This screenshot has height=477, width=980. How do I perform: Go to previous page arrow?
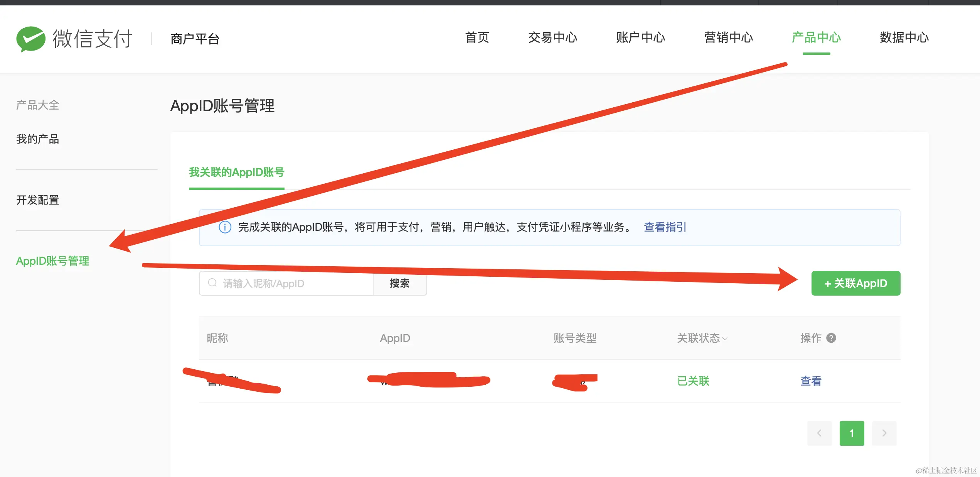tap(820, 433)
